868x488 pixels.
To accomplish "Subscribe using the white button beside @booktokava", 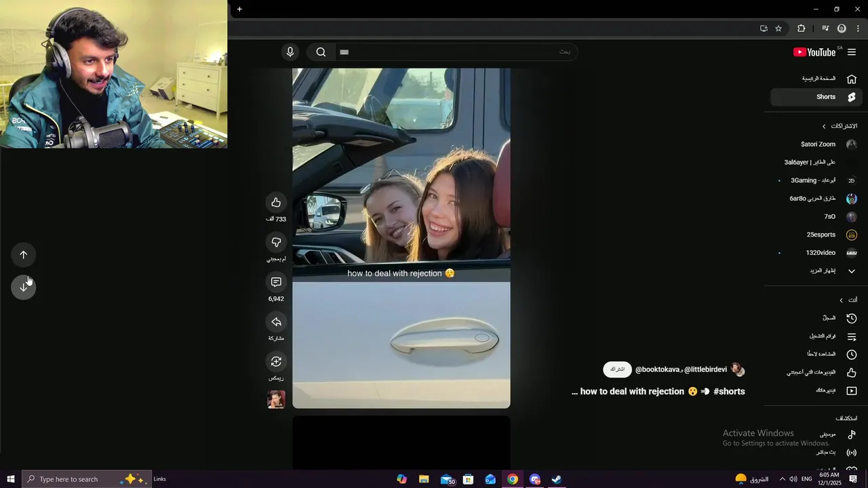I will [617, 369].
